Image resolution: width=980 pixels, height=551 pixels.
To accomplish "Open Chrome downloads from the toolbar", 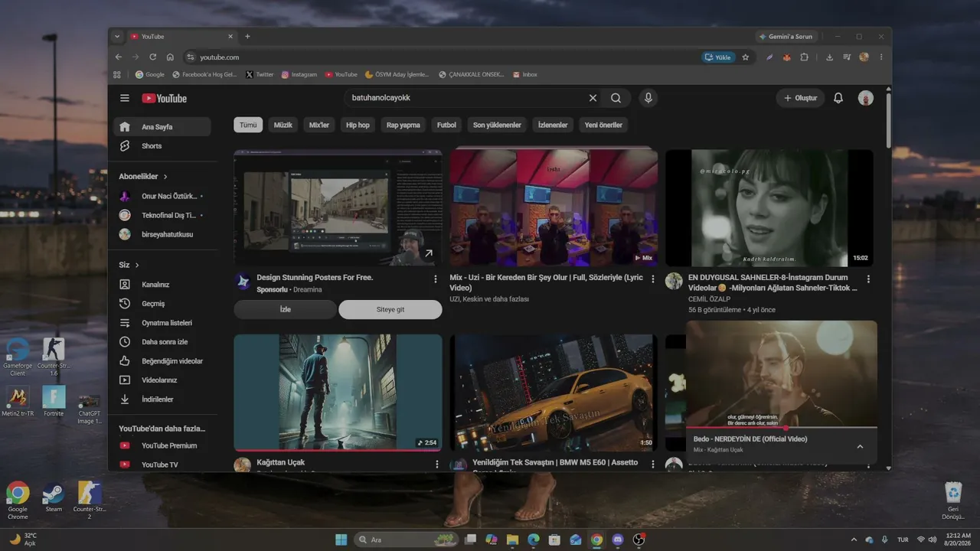I will [x=829, y=57].
